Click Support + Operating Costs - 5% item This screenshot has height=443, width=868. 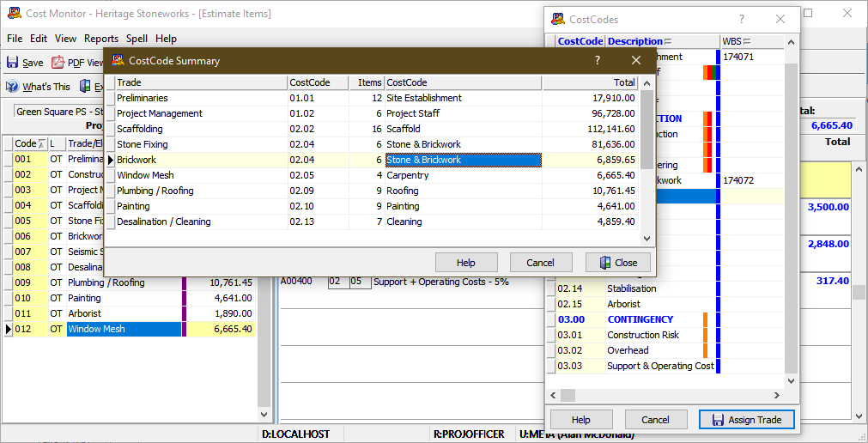click(441, 282)
